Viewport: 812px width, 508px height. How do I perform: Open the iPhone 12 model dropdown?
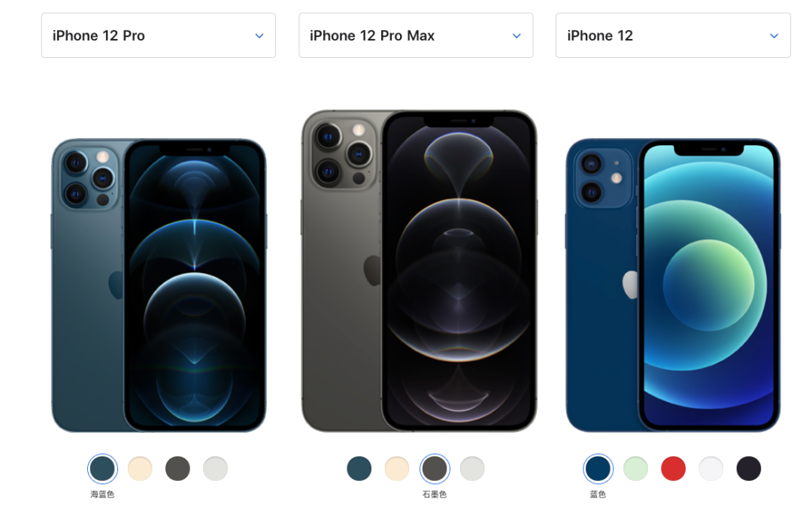point(673,36)
